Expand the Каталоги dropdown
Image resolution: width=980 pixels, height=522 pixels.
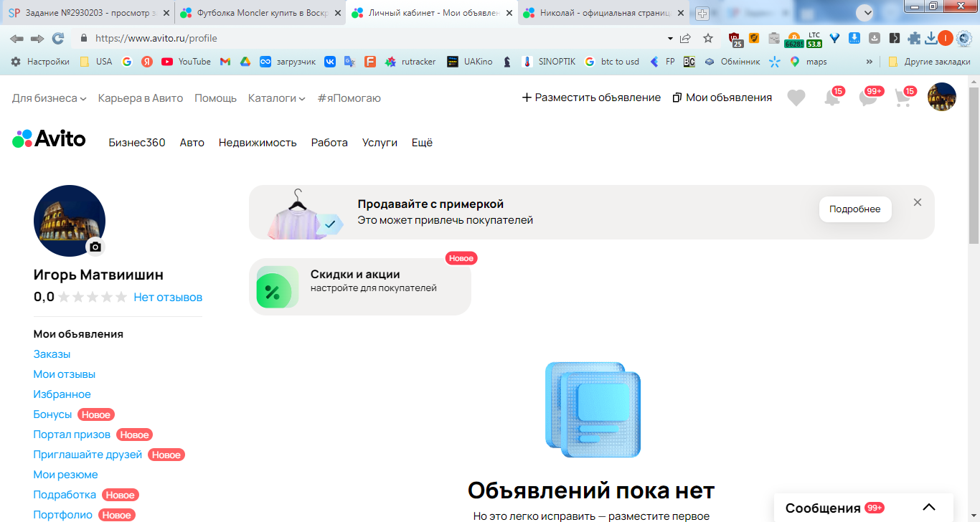coord(277,98)
